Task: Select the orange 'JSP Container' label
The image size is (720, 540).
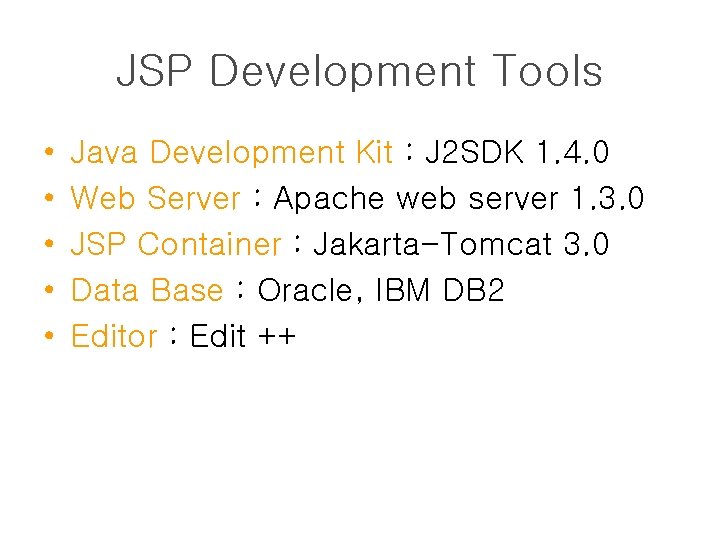Action: pyautogui.click(x=176, y=244)
